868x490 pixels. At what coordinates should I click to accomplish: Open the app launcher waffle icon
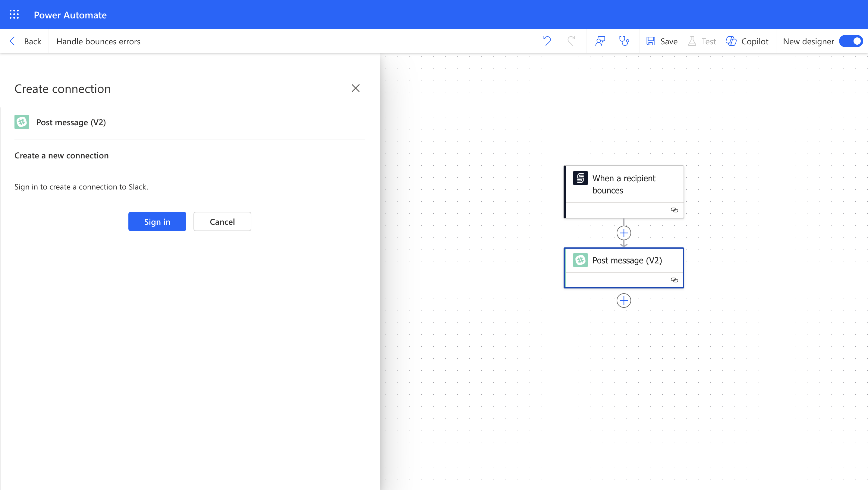[x=14, y=14]
